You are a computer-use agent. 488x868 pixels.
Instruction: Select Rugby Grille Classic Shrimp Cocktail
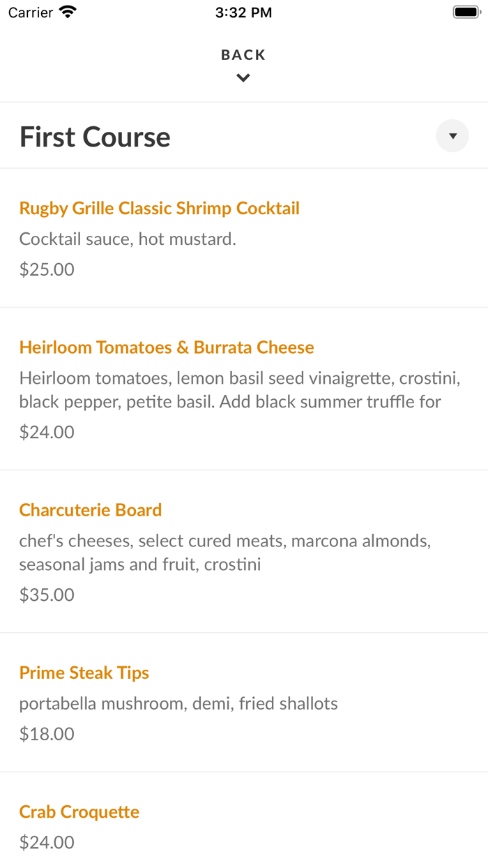(160, 208)
